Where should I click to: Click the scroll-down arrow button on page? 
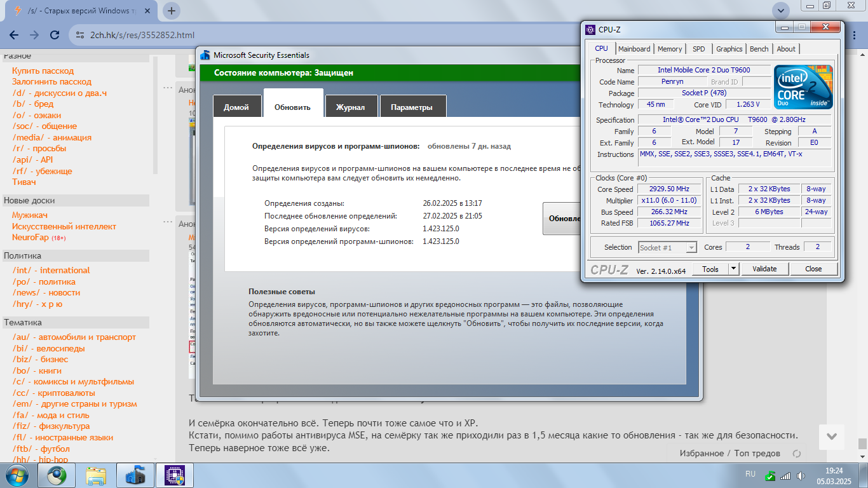[832, 437]
